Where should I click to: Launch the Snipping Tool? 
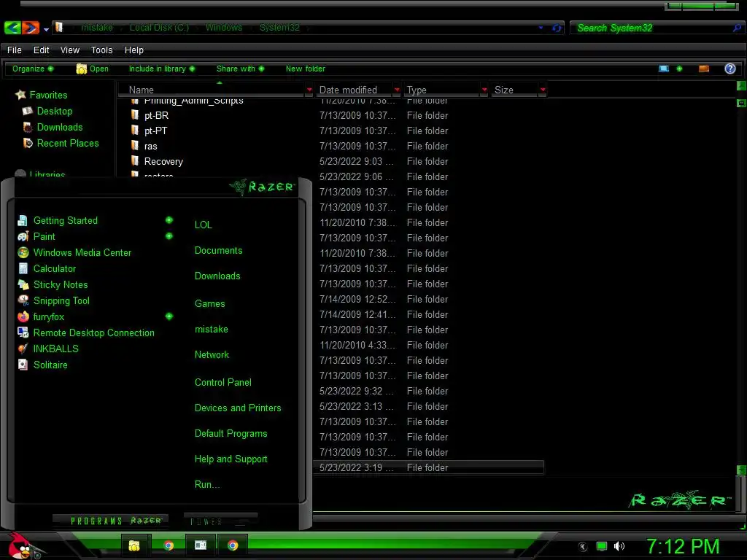point(61,300)
